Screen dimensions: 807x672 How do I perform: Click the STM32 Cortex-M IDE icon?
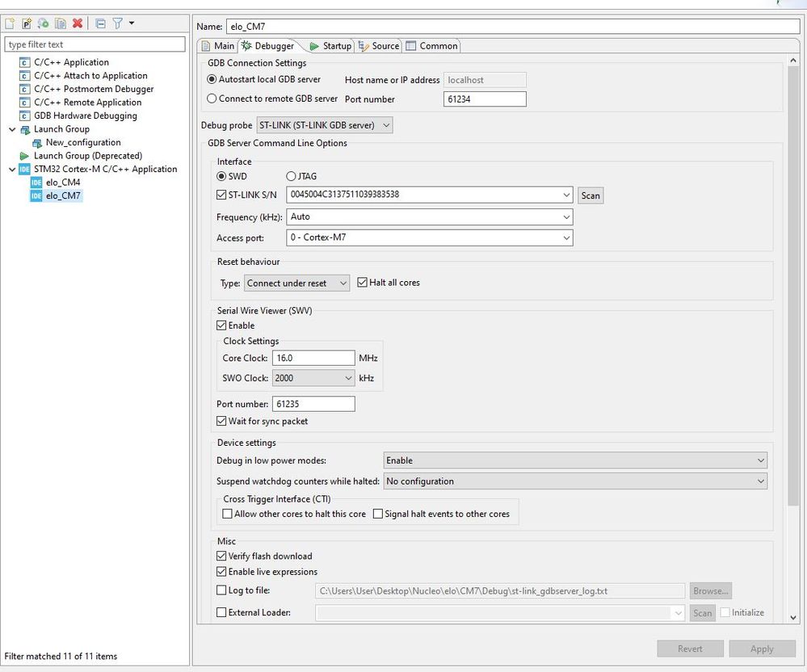coord(24,170)
